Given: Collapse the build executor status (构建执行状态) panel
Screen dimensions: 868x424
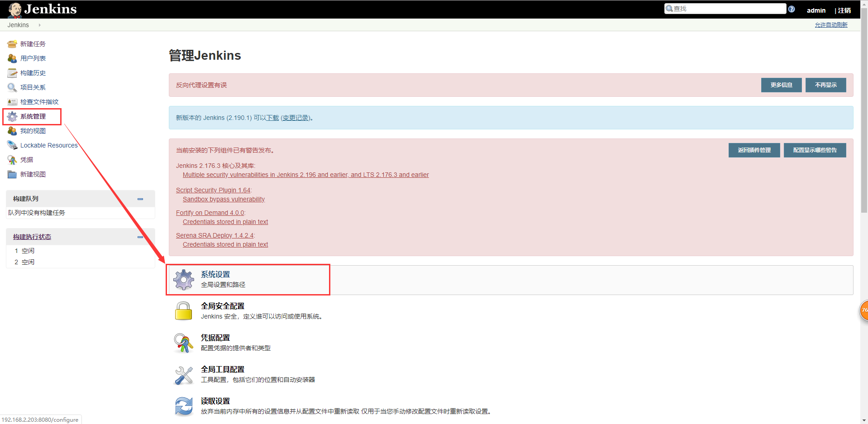Looking at the screenshot, I should coord(140,237).
